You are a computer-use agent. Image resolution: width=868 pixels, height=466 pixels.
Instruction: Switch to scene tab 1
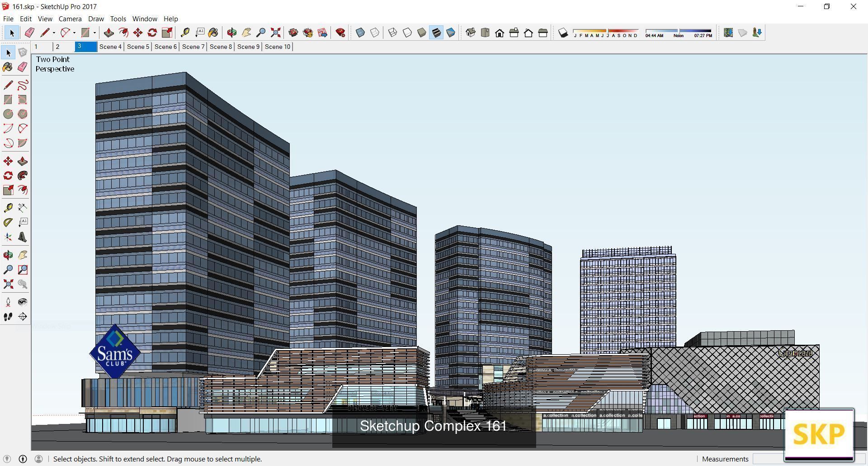42,47
